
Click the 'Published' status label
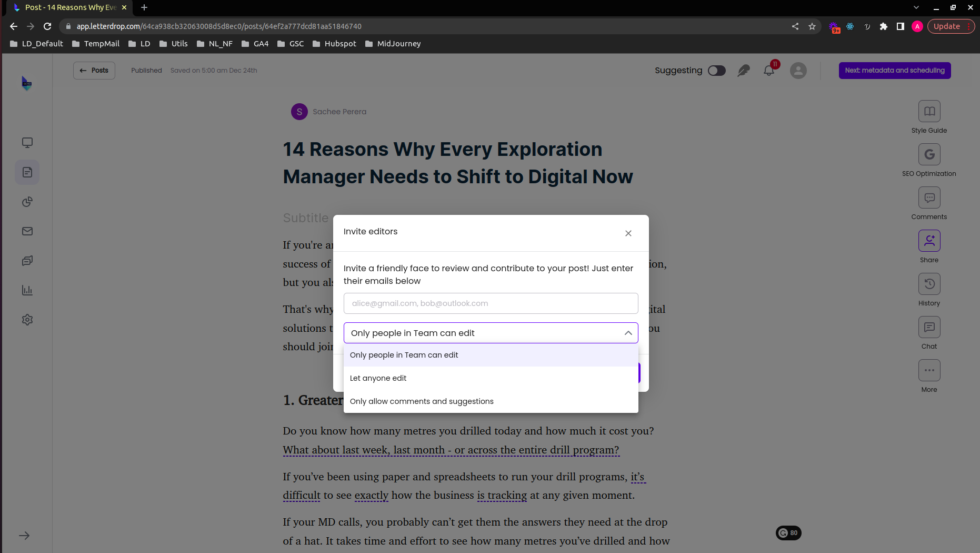(146, 71)
